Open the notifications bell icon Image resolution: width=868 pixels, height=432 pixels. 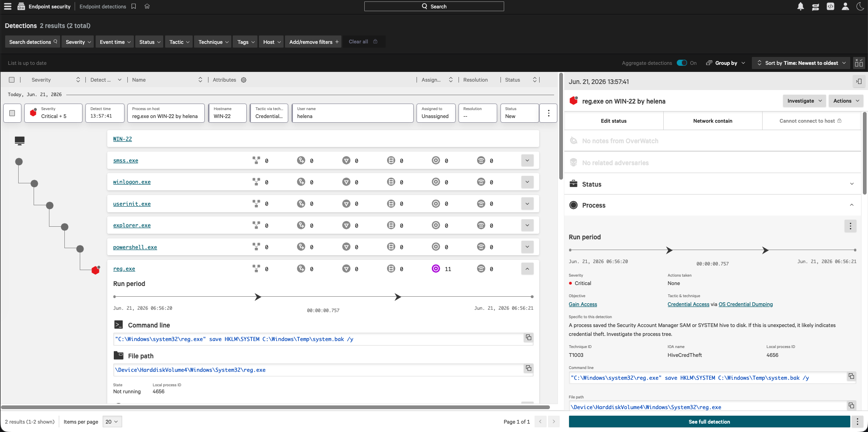[800, 7]
